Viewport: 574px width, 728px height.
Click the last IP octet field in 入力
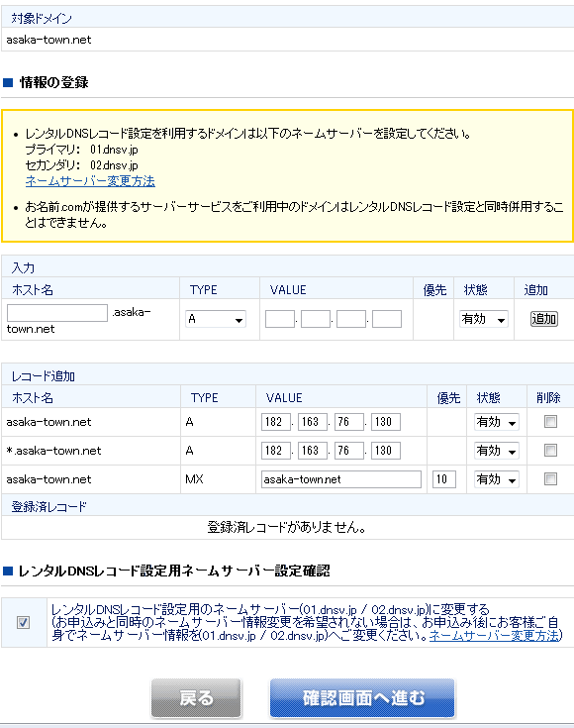[x=387, y=319]
